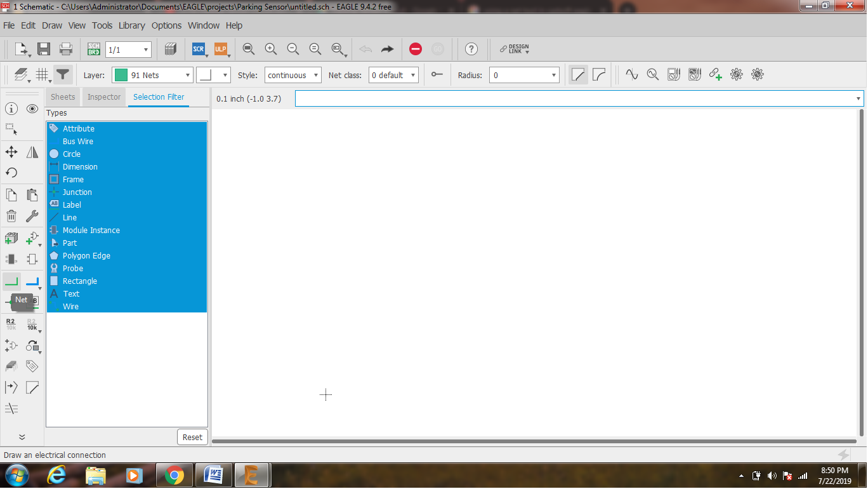Image resolution: width=868 pixels, height=489 pixels.
Task: Click the Windows Start button
Action: pyautogui.click(x=16, y=475)
